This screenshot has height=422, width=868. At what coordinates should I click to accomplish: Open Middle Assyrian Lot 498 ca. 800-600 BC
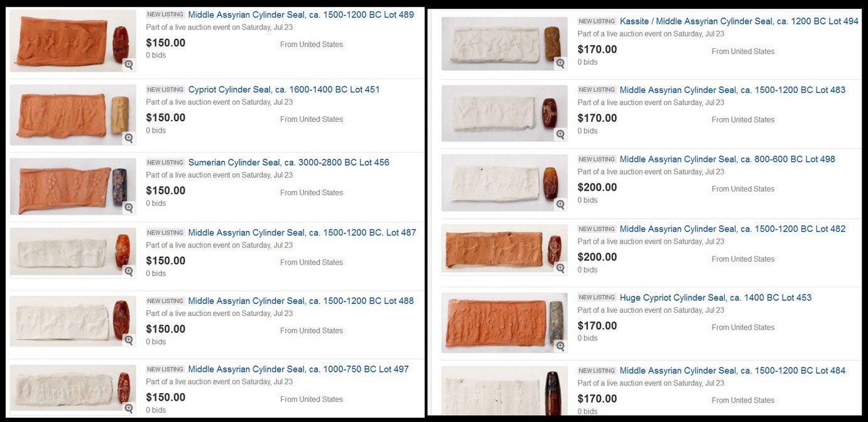[727, 160]
